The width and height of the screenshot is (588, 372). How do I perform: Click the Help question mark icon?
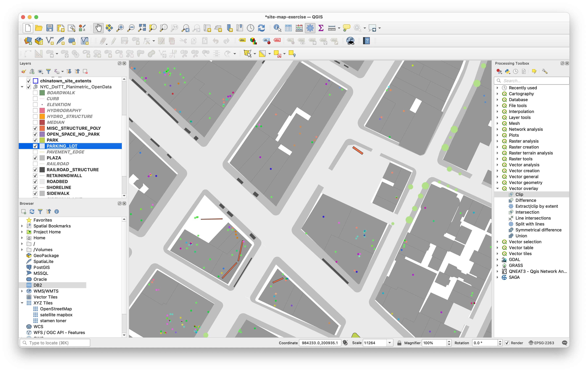tap(366, 41)
